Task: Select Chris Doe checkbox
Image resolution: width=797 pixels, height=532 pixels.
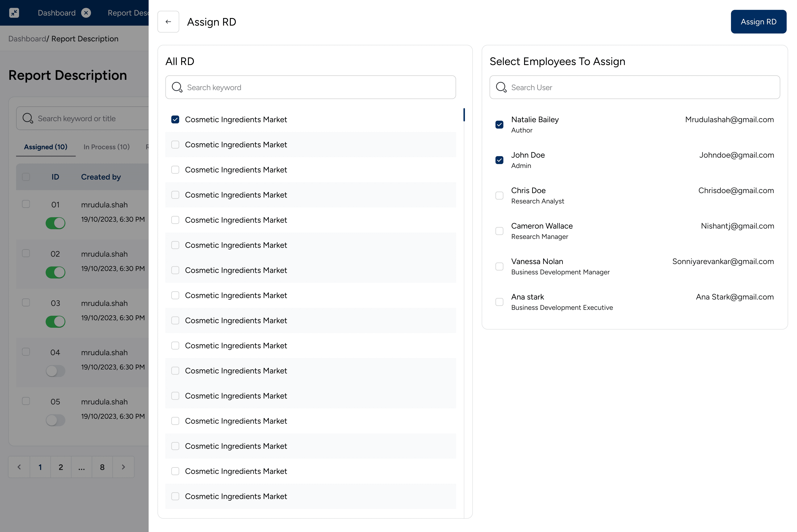Action: pos(499,195)
